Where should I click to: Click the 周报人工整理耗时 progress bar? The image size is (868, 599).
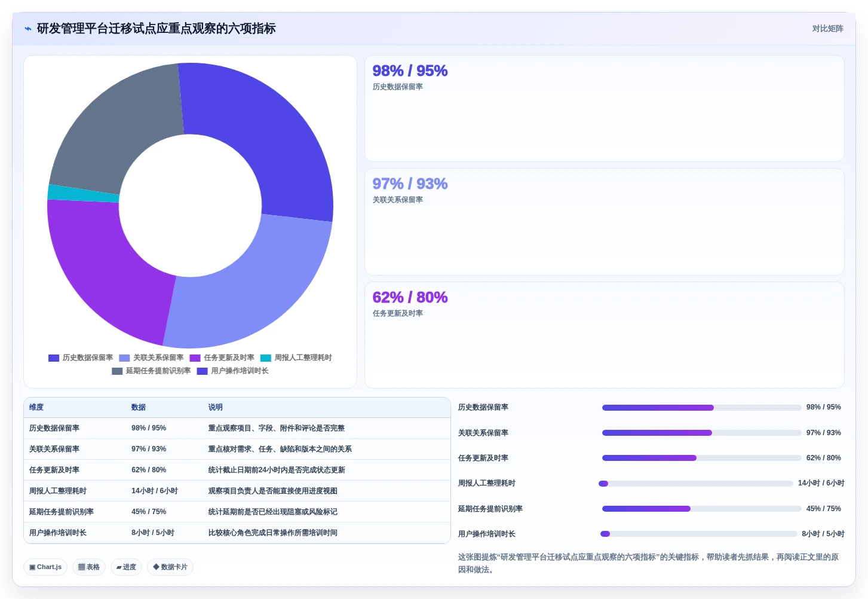point(696,484)
